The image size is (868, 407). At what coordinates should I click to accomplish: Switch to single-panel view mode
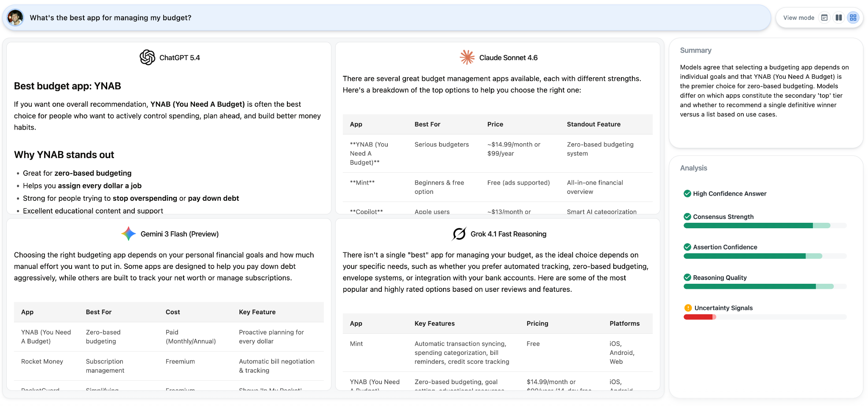coord(824,18)
